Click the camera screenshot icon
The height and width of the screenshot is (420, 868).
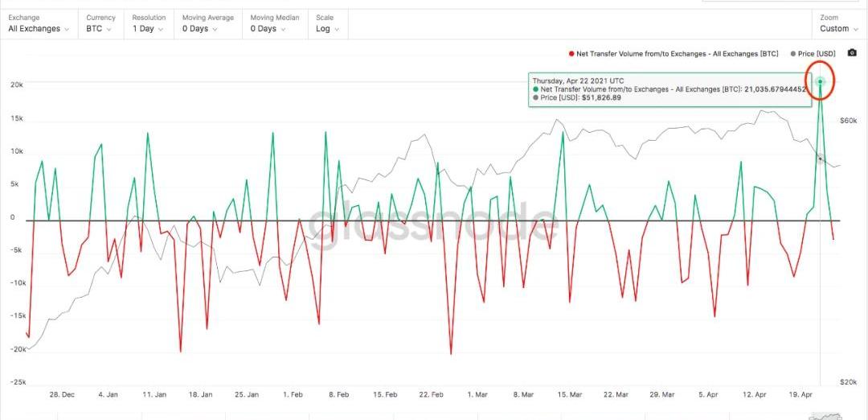coord(852,53)
